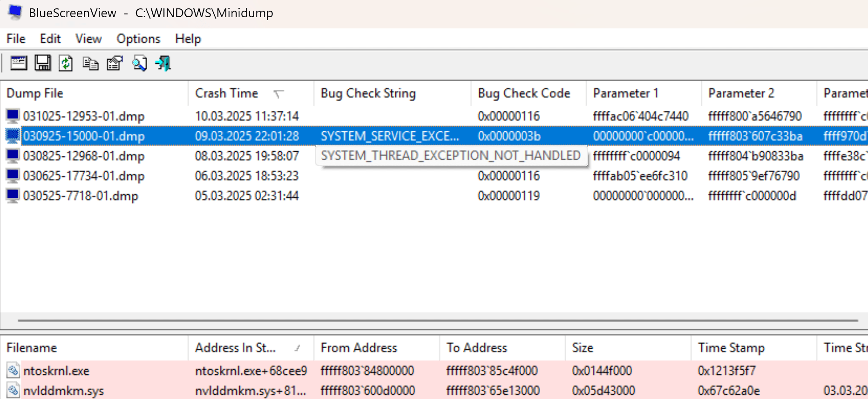Image resolution: width=868 pixels, height=399 pixels.
Task: Select the nvlddmkm.sys driver row
Action: [x=434, y=391]
